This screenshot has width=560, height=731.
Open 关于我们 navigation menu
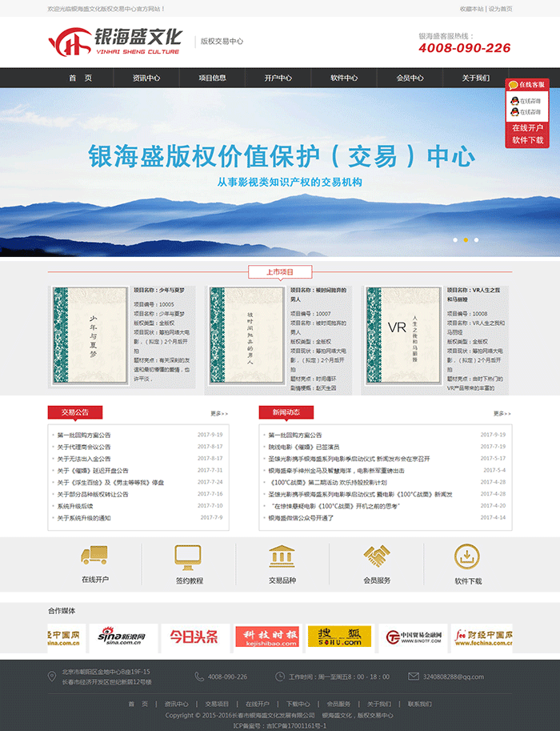point(476,78)
